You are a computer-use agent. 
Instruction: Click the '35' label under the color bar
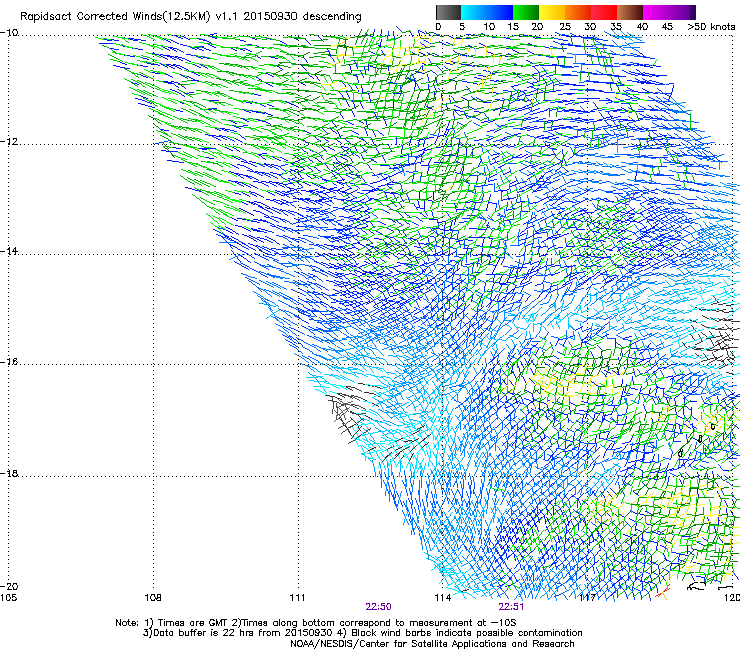click(x=616, y=27)
